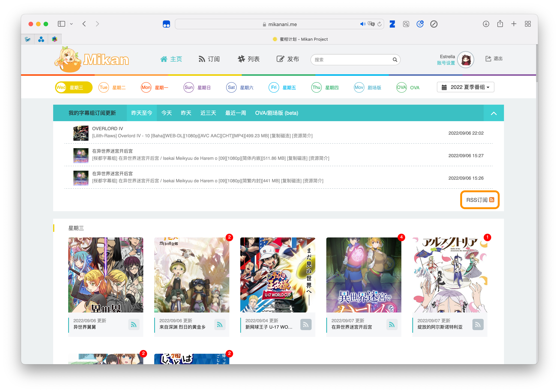
Task: Collapse the subscription updates panel chevron
Action: [x=493, y=113]
